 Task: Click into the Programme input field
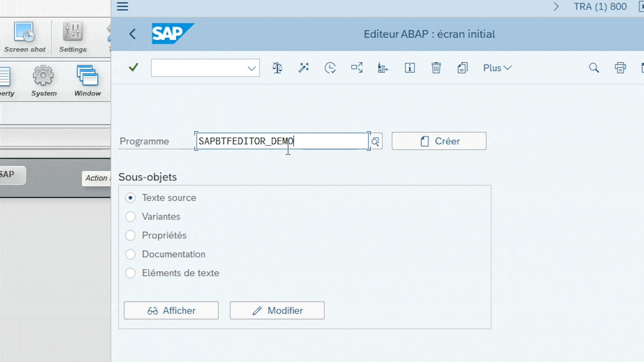[x=282, y=141]
